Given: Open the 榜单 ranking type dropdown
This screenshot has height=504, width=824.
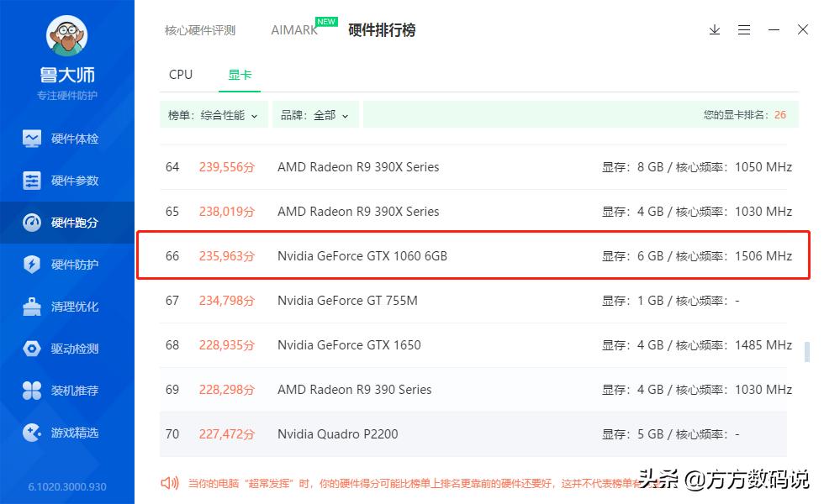Looking at the screenshot, I should pyautogui.click(x=214, y=113).
